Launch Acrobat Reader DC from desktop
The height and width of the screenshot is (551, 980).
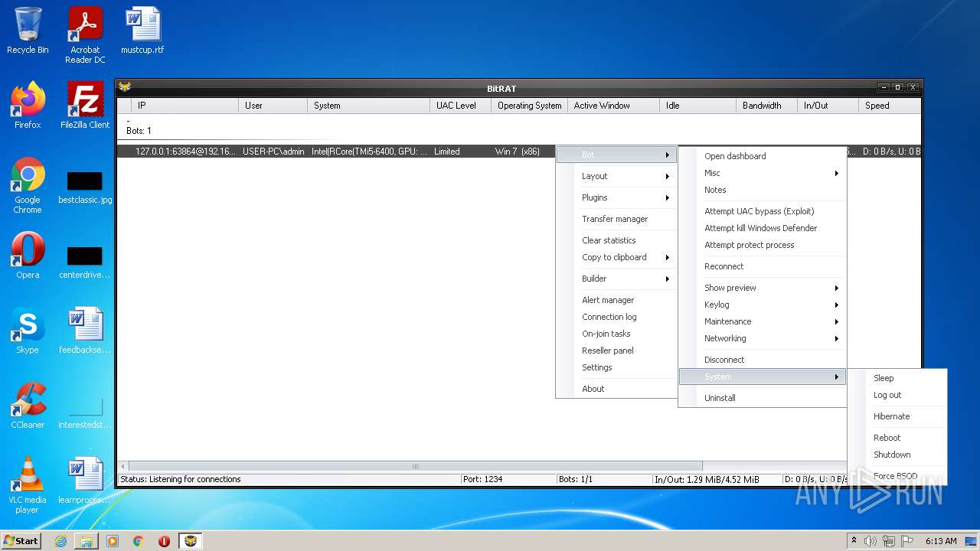point(85,34)
